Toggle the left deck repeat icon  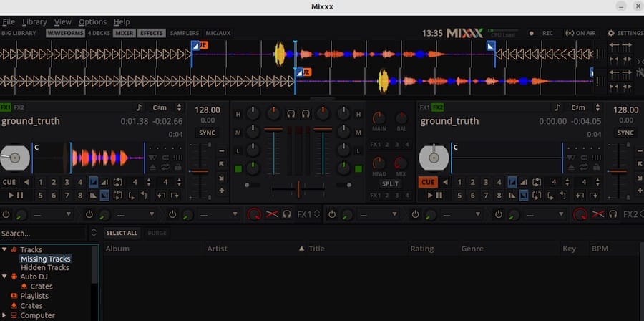pyautogui.click(x=165, y=167)
